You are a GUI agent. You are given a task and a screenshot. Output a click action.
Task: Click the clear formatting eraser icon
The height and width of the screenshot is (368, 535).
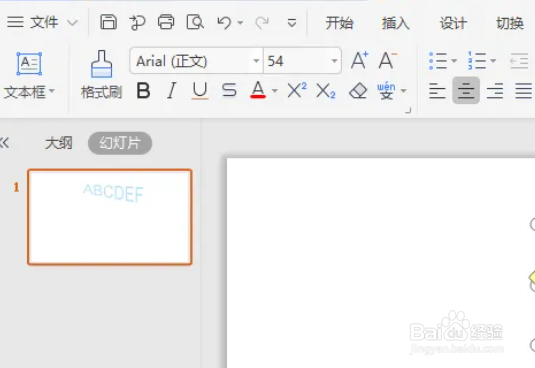pyautogui.click(x=358, y=91)
